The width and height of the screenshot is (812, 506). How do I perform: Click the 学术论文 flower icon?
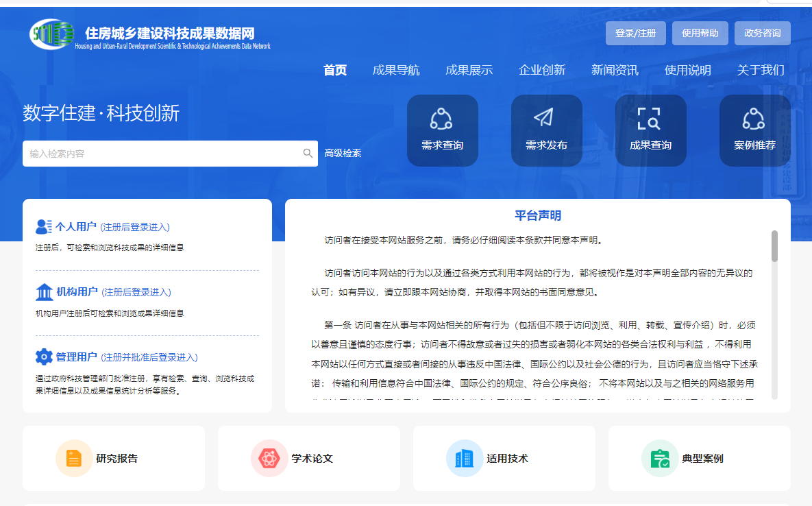pos(269,457)
